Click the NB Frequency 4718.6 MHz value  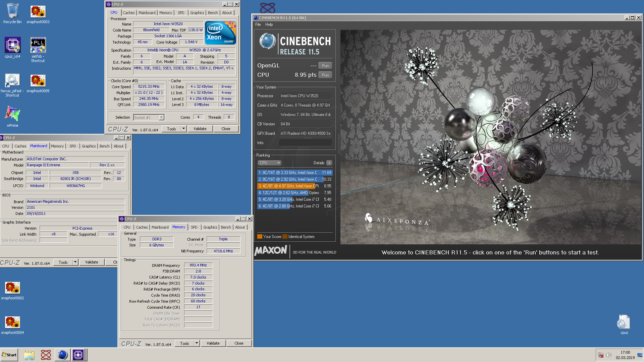tap(223, 251)
